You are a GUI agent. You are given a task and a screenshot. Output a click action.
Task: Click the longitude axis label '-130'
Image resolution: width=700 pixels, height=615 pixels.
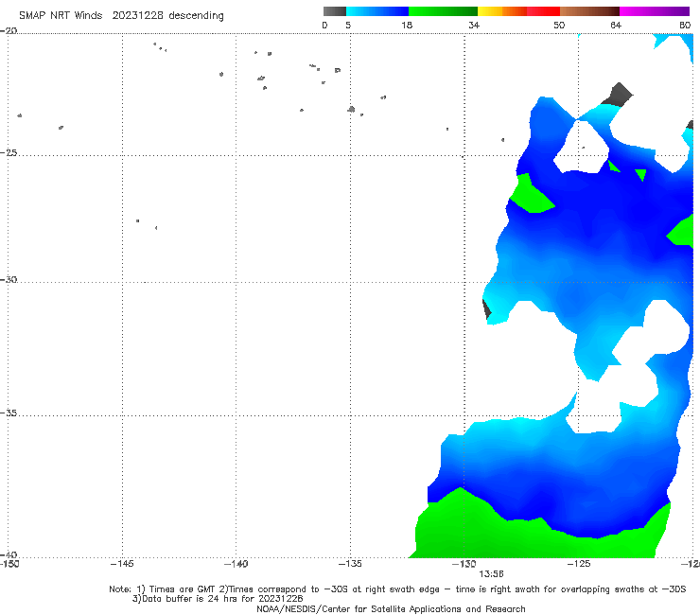pyautogui.click(x=464, y=564)
